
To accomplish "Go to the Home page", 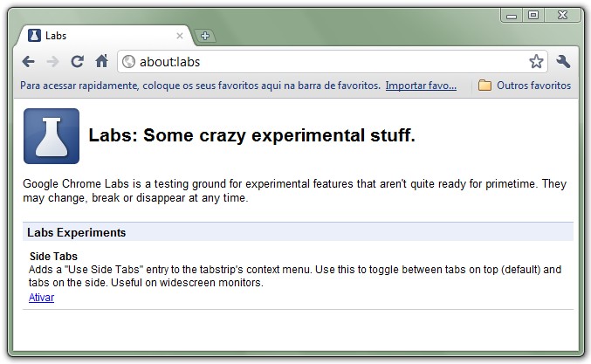I will click(x=101, y=61).
